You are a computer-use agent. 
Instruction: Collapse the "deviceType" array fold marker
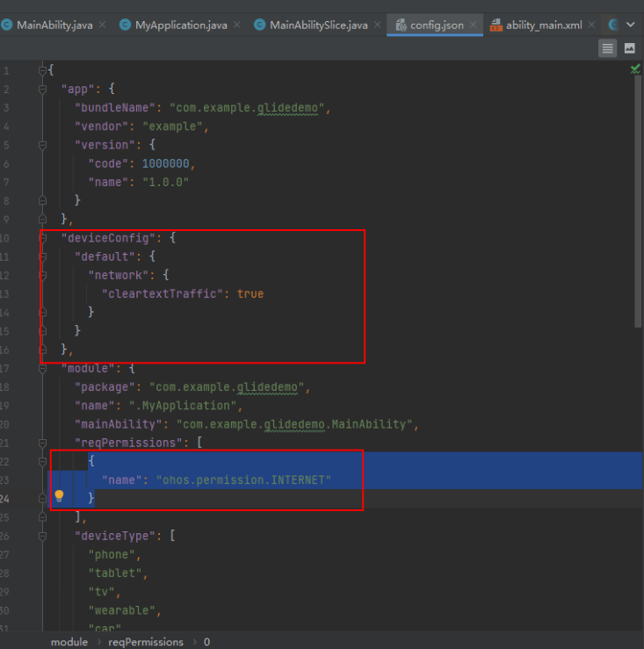pos(42,537)
